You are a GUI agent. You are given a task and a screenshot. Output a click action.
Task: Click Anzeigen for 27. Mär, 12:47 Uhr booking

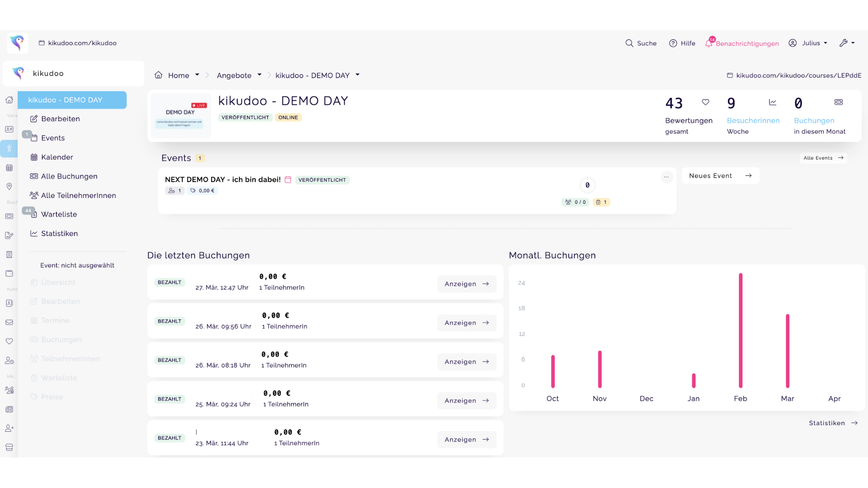[x=467, y=284]
